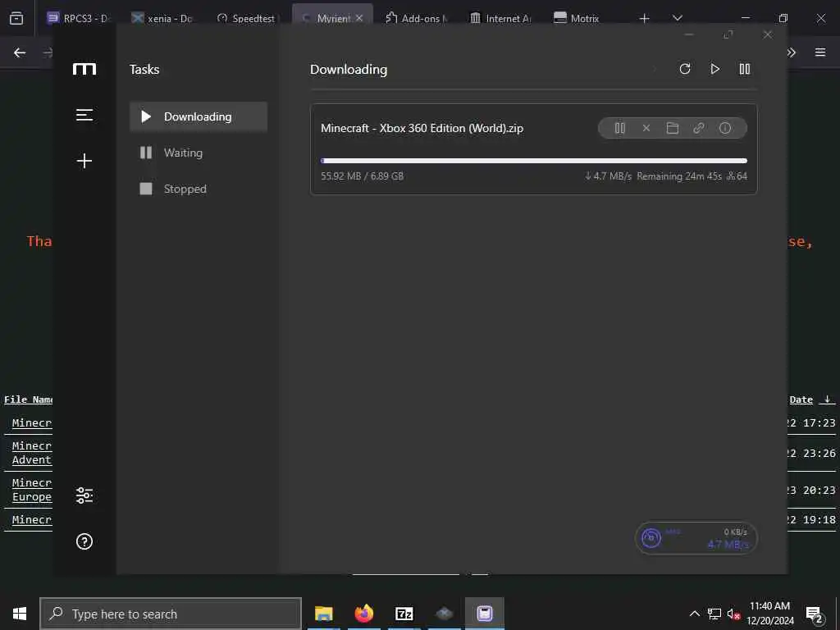The width and height of the screenshot is (840, 630).
Task: Pause the Minecraft zip download
Action: click(x=620, y=128)
